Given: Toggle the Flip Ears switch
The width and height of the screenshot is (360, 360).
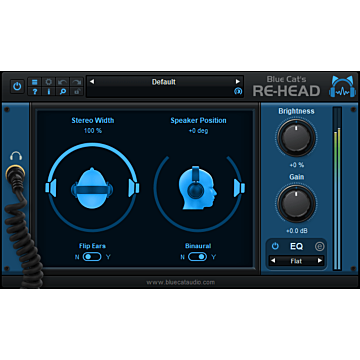Looking at the screenshot, I should [92, 257].
